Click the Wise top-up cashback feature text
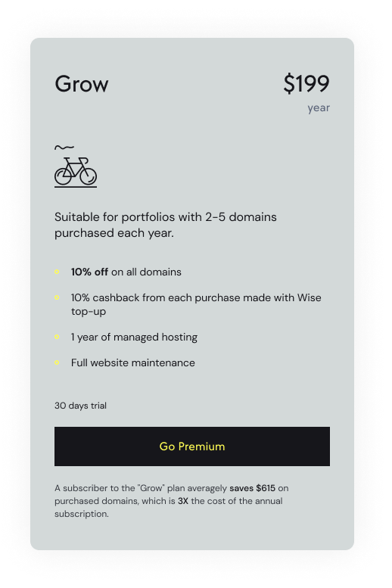The image size is (392, 588). [x=196, y=304]
